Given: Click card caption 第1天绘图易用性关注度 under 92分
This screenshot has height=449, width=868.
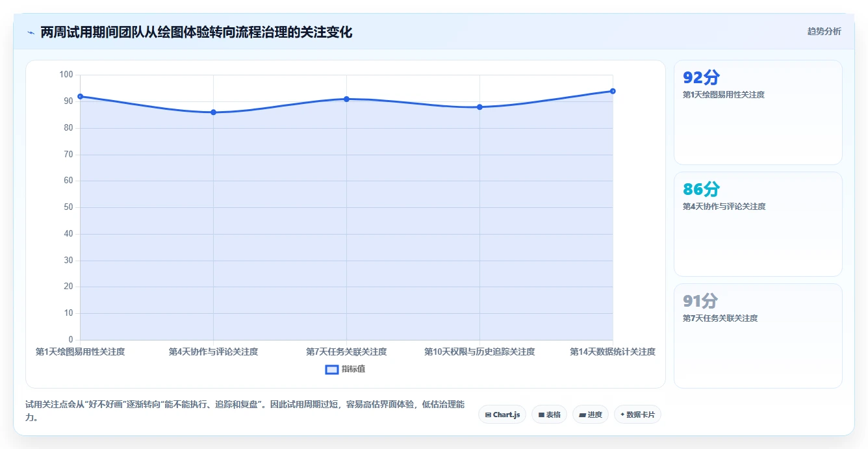Looking at the screenshot, I should pyautogui.click(x=724, y=95).
